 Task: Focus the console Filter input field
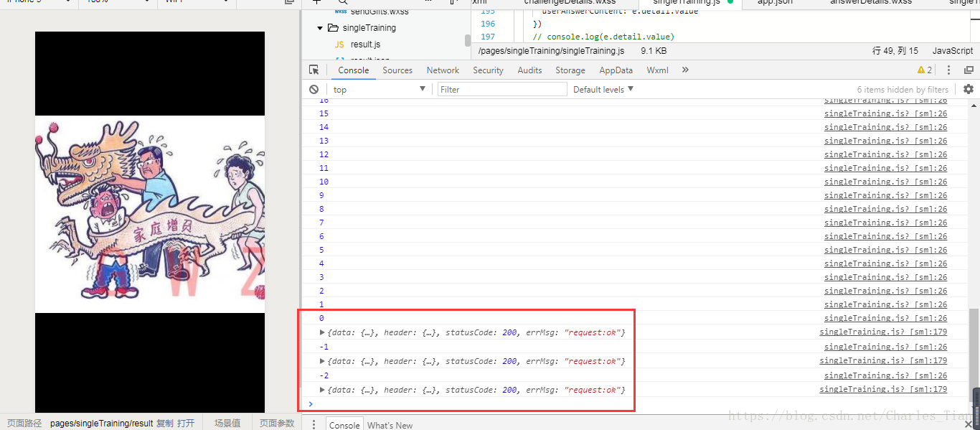[x=502, y=89]
